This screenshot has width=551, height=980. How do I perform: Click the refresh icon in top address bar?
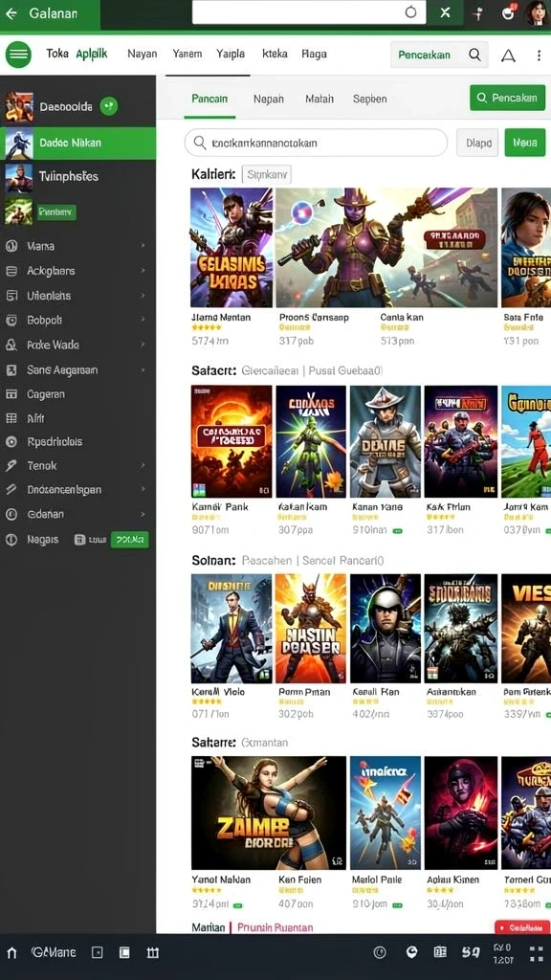[x=410, y=12]
